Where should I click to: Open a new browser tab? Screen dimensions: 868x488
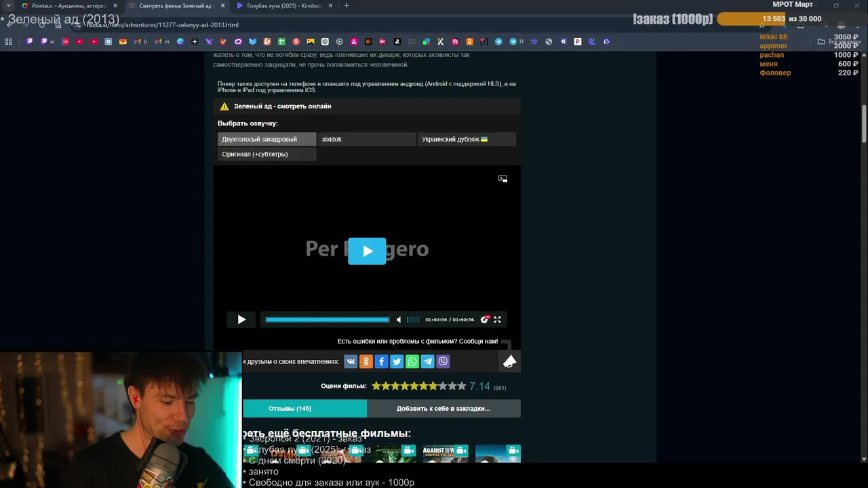[347, 5]
